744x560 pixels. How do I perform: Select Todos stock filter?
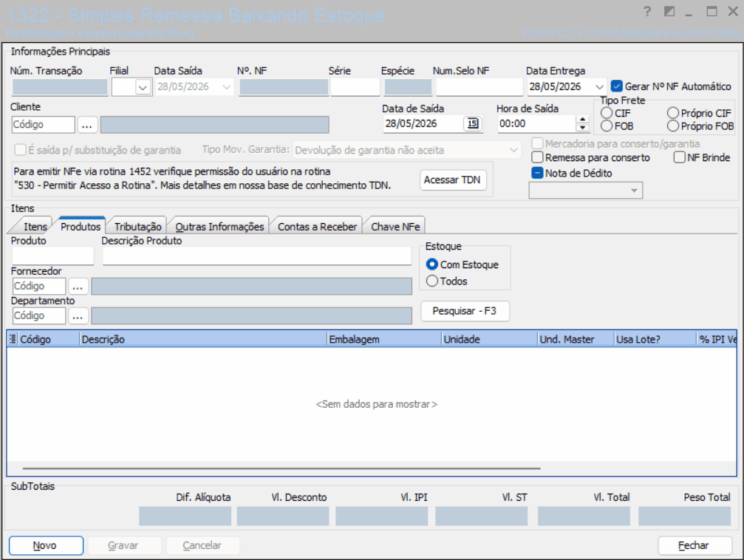coord(431,281)
